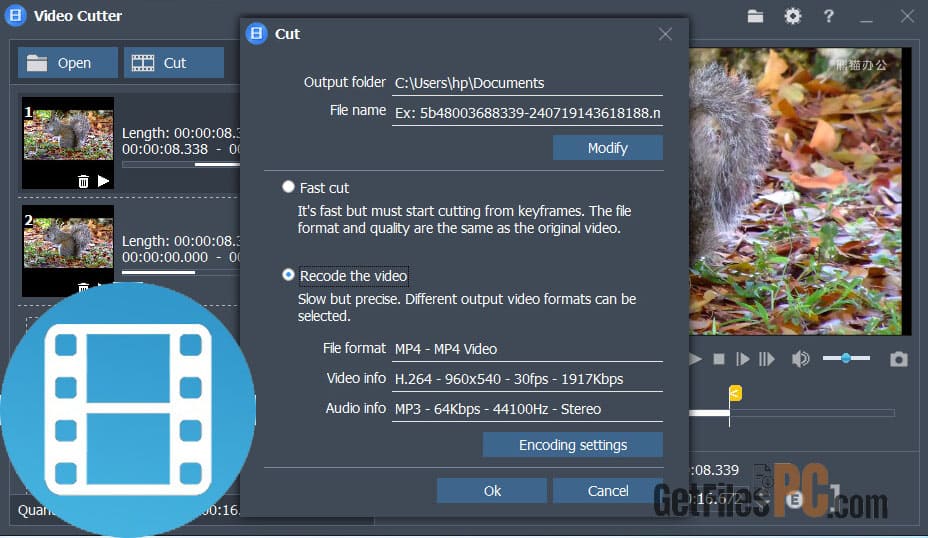This screenshot has height=538, width=928.
Task: Click clip 1's range bar under its timestamps
Action: [x=181, y=164]
